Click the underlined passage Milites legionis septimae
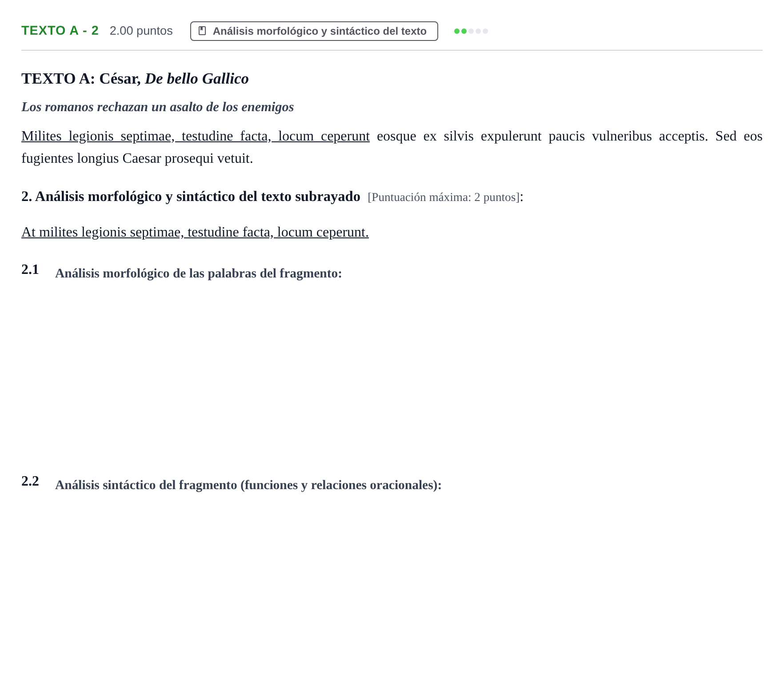784x691 pixels. click(196, 136)
